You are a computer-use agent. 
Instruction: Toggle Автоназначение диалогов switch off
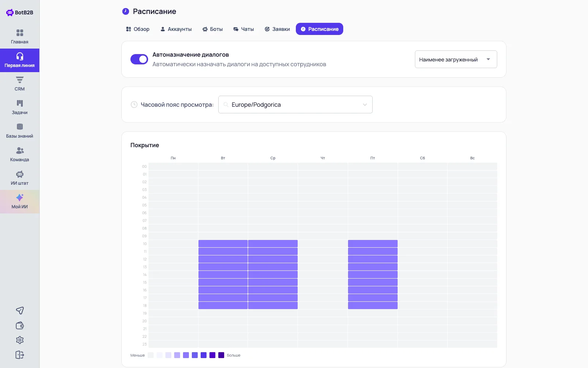point(139,59)
